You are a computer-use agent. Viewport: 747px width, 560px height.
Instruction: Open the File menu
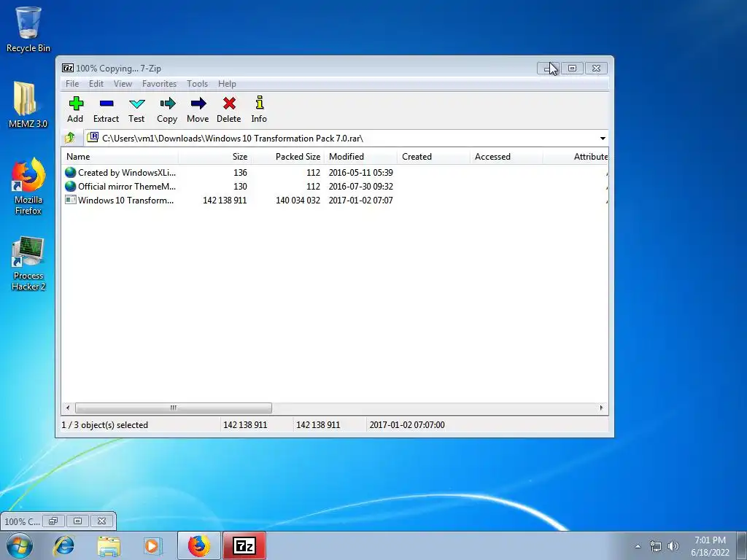click(72, 84)
